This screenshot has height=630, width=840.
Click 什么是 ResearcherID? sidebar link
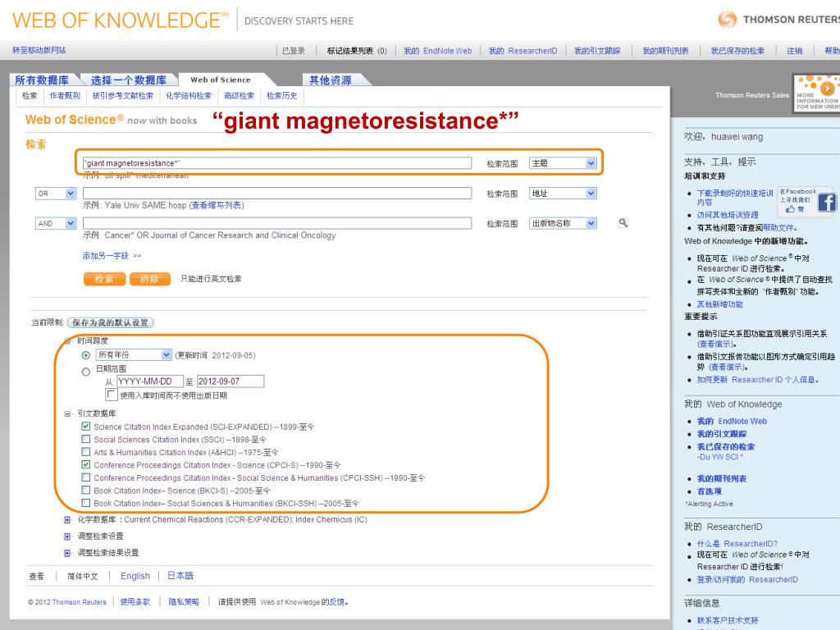pyautogui.click(x=737, y=543)
